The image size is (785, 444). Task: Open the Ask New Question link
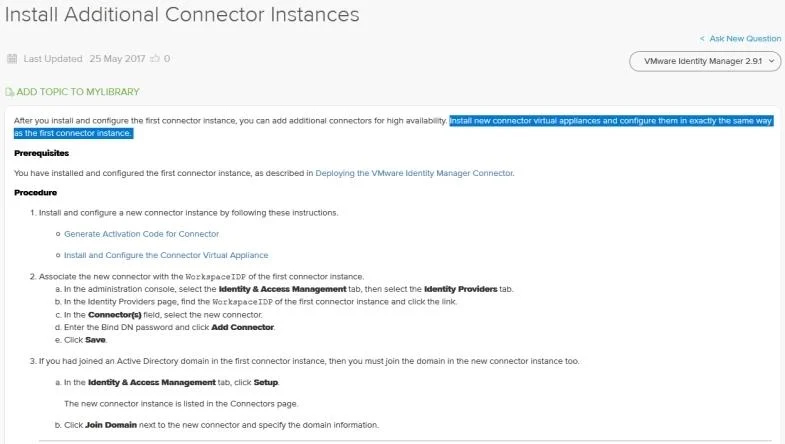point(745,39)
